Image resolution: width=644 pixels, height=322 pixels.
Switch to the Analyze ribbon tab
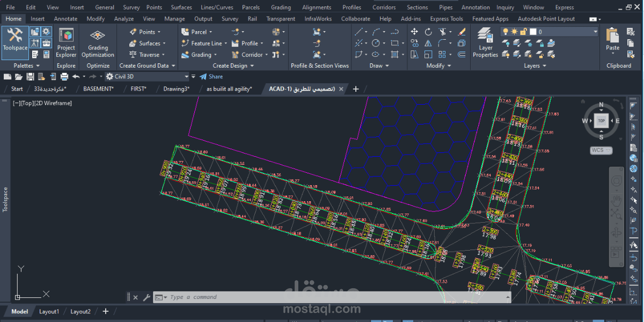tap(124, 19)
